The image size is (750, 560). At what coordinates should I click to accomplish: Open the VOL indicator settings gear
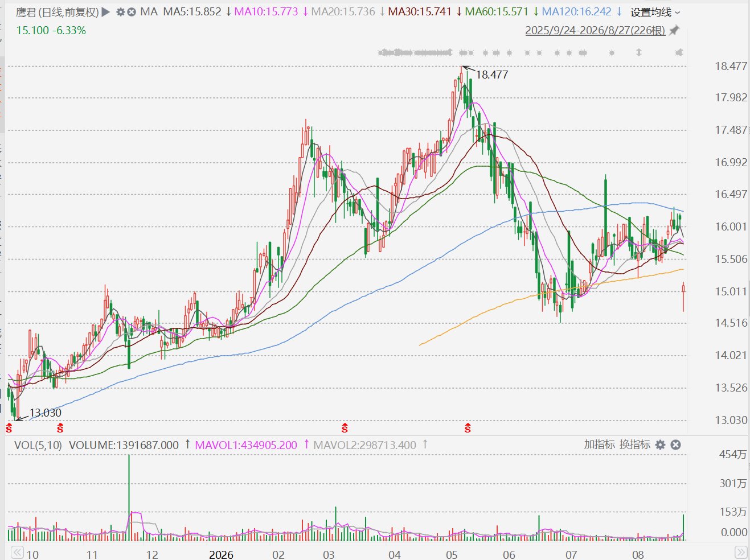(660, 444)
